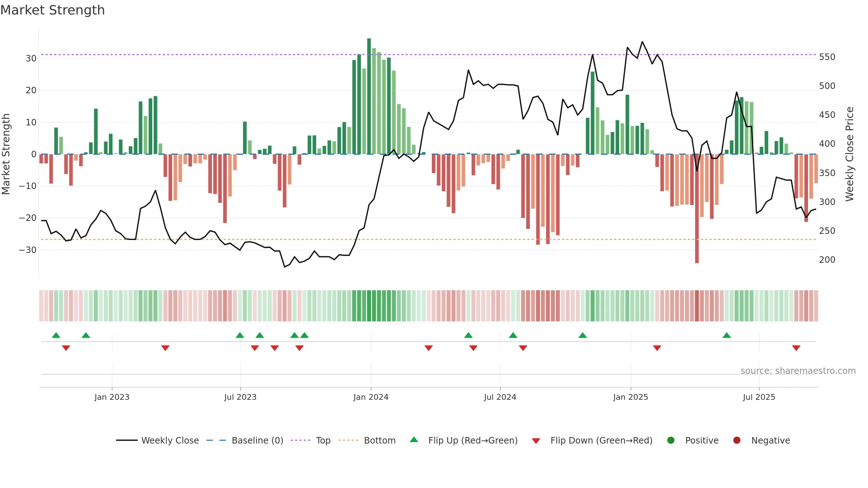The image size is (868, 488).
Task: Toggle the Top legend label
Action: tap(323, 440)
